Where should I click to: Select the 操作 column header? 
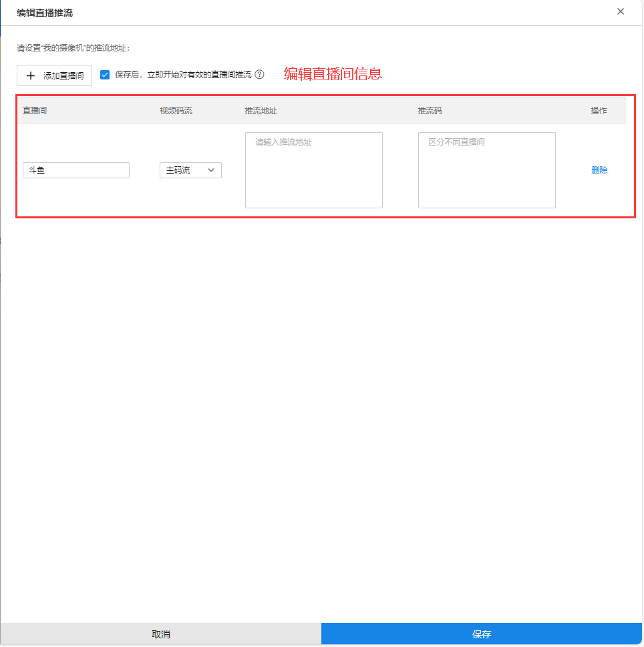point(599,111)
